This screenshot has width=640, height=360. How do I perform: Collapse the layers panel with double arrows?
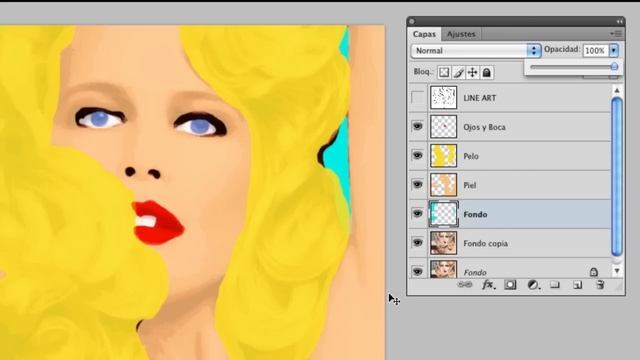click(x=620, y=21)
